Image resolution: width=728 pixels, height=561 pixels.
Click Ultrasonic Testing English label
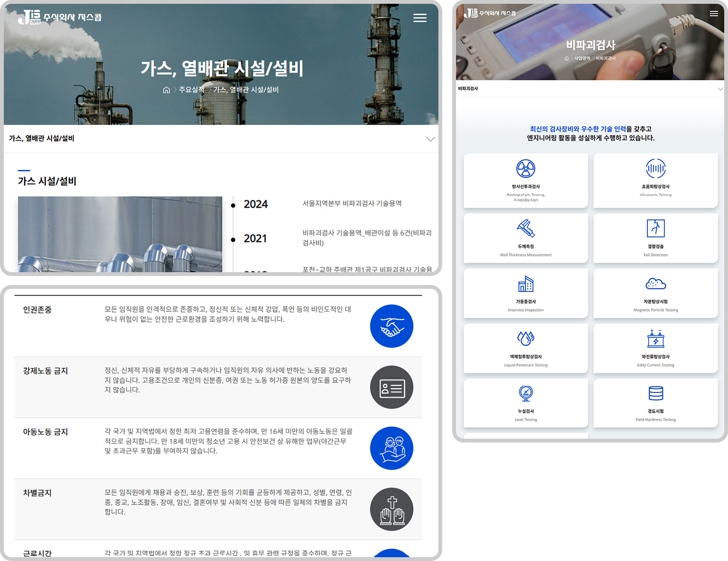[656, 195]
